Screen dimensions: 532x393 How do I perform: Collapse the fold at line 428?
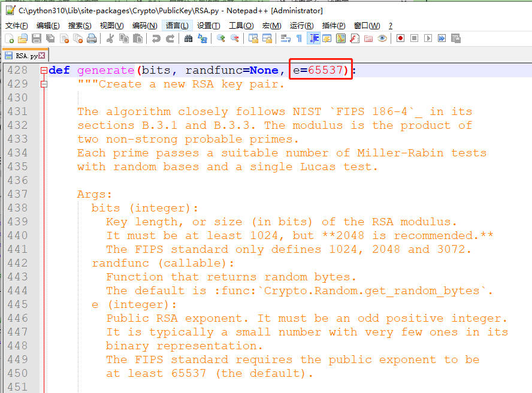click(44, 71)
